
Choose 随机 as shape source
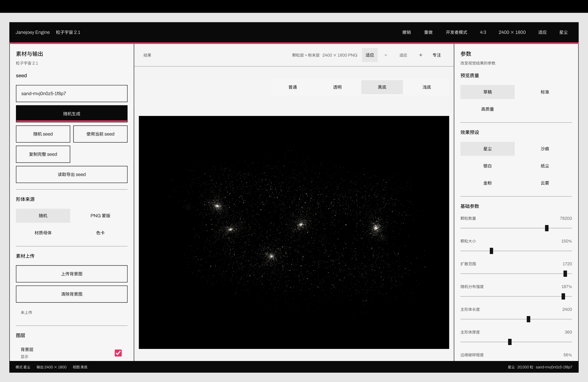tap(43, 216)
